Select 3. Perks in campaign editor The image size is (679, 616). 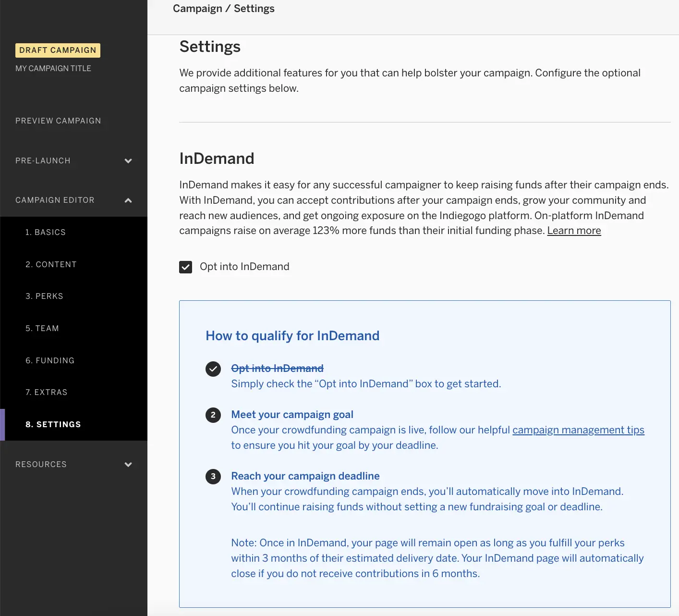[44, 296]
